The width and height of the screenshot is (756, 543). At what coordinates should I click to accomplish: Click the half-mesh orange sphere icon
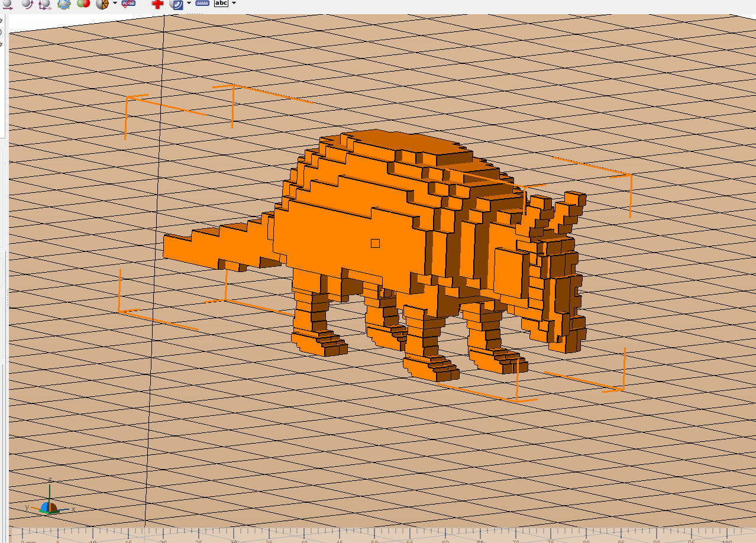click(102, 4)
